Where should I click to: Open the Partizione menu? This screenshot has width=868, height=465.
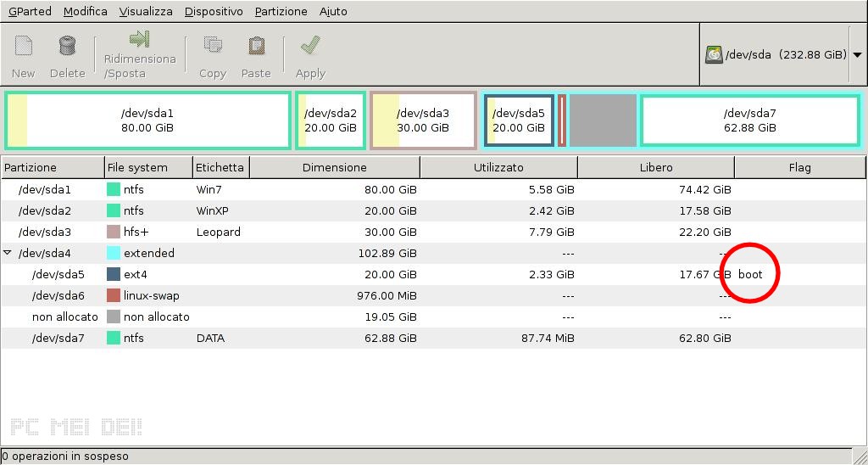[x=281, y=11]
